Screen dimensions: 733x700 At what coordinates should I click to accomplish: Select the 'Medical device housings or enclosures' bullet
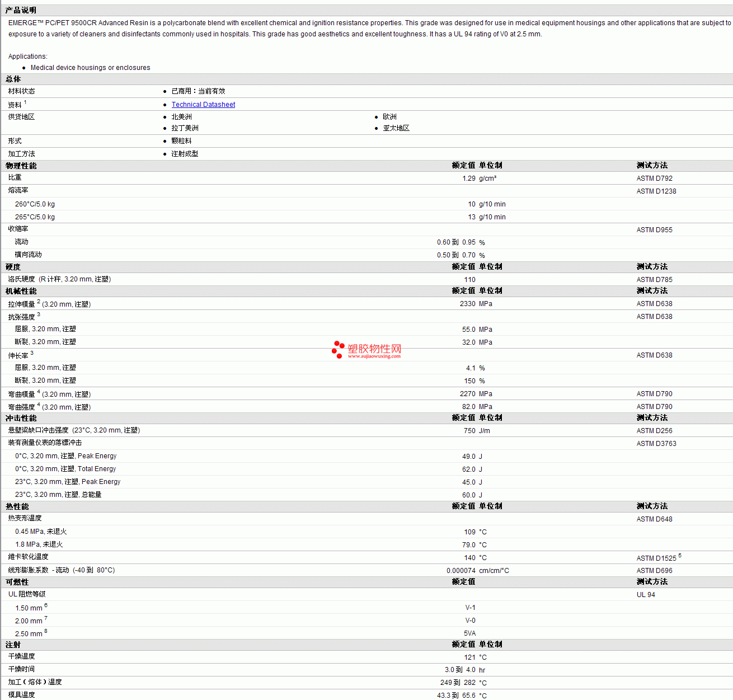tap(91, 68)
